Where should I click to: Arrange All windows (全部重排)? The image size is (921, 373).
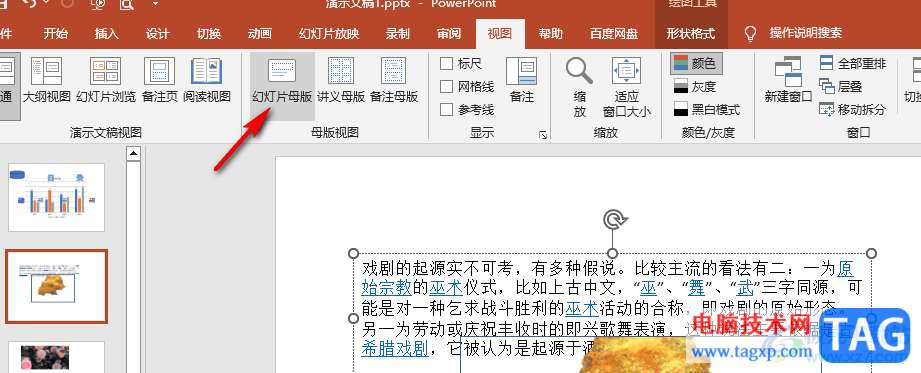[x=853, y=63]
